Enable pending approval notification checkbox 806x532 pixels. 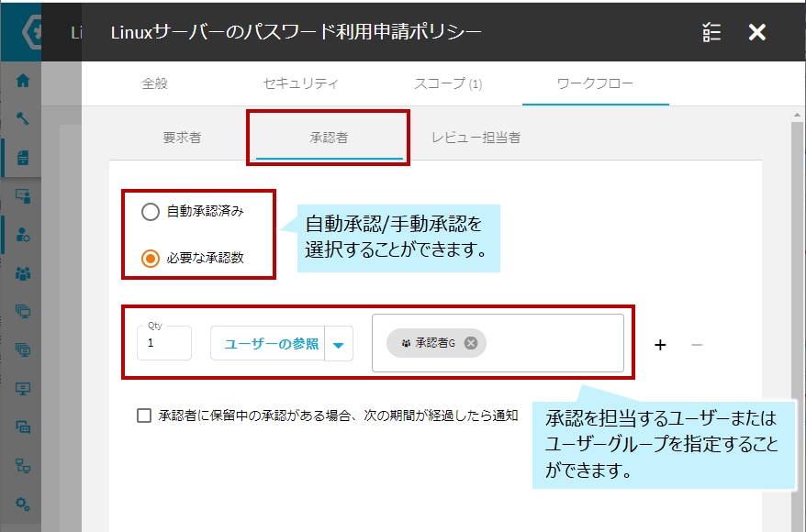[x=144, y=416]
